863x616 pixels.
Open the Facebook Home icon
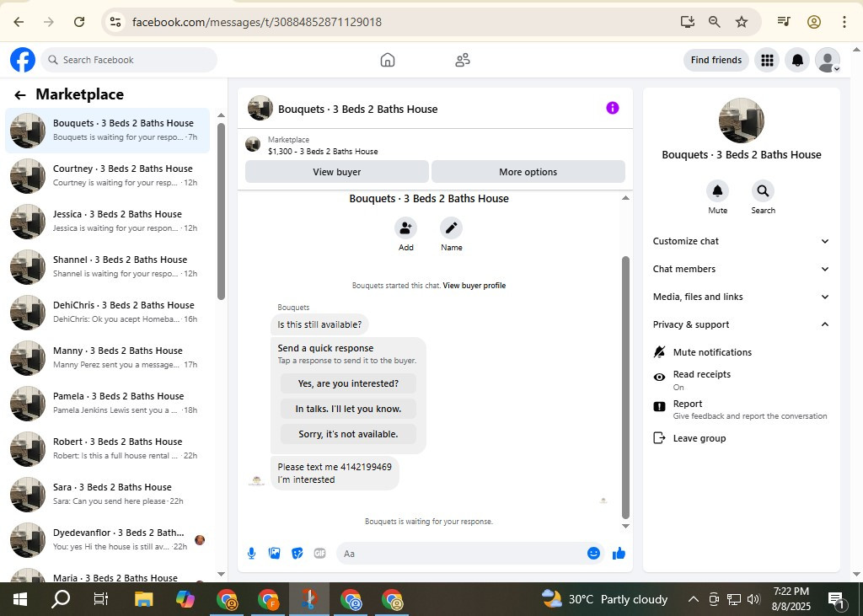click(x=388, y=60)
